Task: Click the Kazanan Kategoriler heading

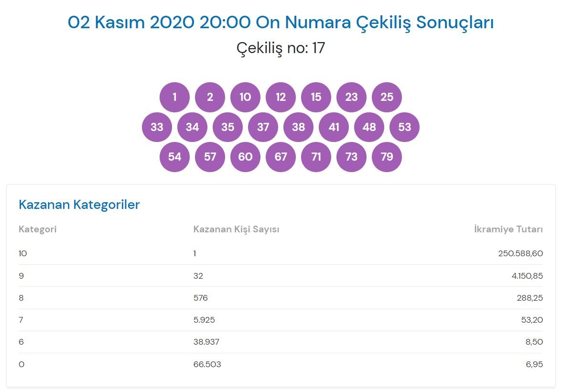Action: pyautogui.click(x=79, y=205)
